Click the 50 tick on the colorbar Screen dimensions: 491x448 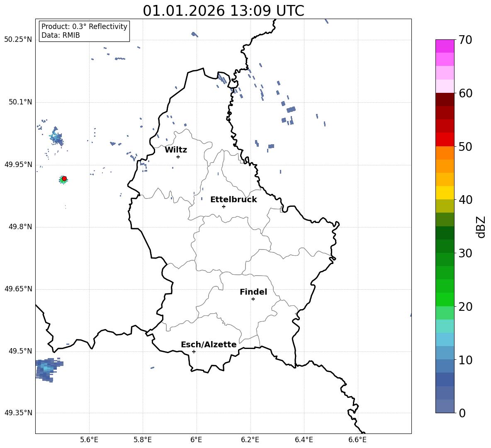click(465, 147)
